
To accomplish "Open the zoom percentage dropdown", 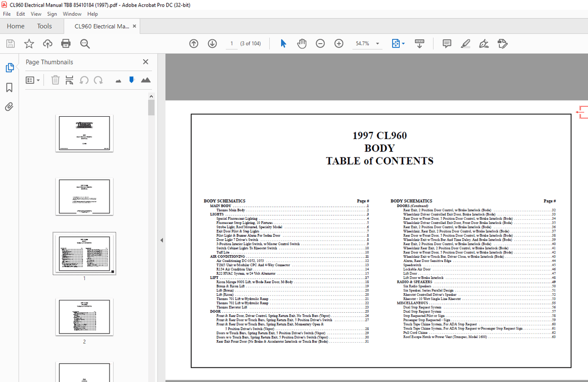I will pos(377,43).
